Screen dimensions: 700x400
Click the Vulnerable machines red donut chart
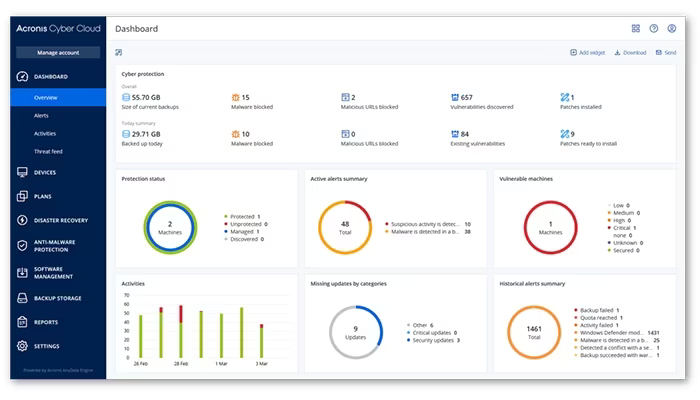pyautogui.click(x=550, y=228)
